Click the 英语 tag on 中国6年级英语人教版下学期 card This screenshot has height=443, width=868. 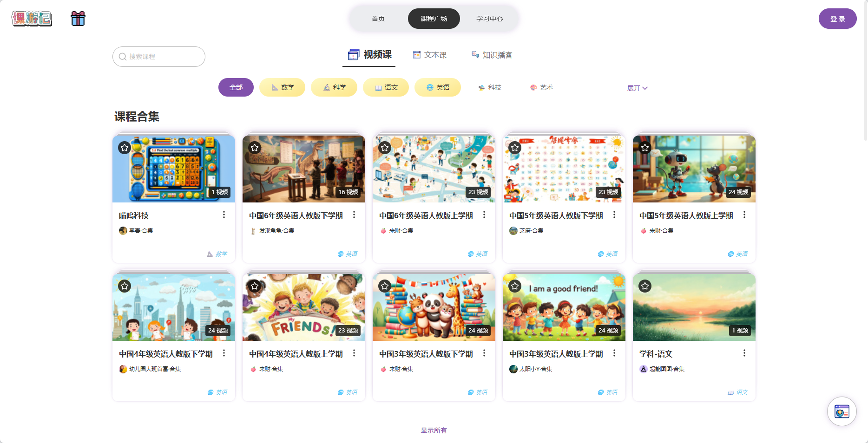coord(347,254)
